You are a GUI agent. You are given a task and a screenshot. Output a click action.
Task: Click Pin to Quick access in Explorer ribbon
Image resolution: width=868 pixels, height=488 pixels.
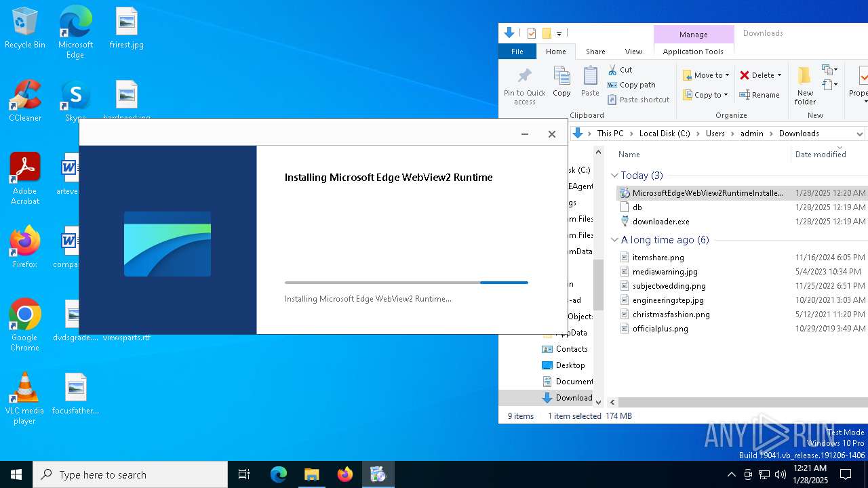click(x=524, y=86)
